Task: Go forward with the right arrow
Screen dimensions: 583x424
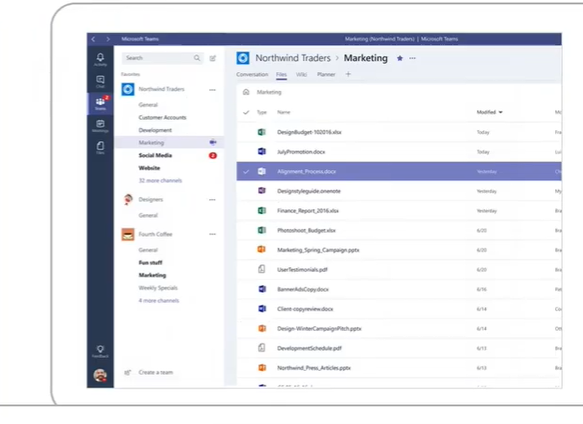Action: pyautogui.click(x=108, y=39)
